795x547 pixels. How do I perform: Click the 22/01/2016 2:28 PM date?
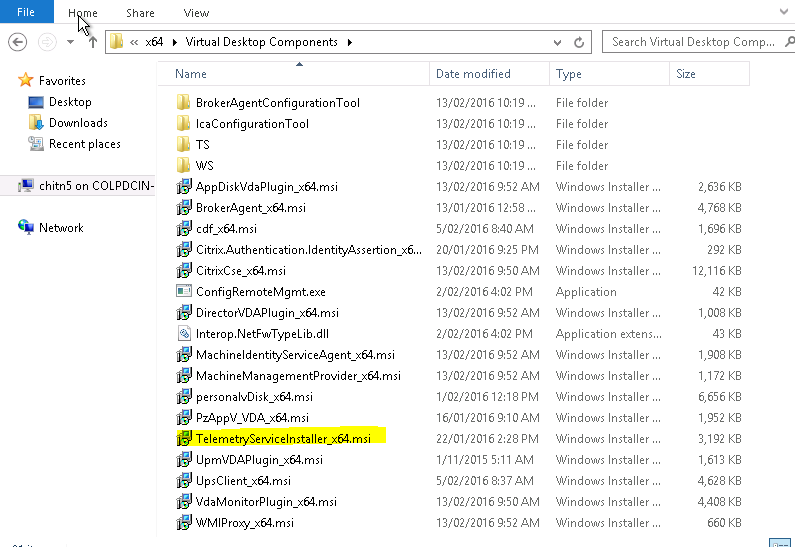(x=487, y=439)
